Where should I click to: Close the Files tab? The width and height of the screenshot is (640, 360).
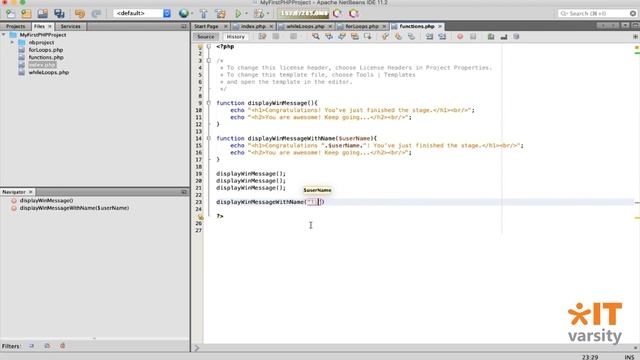point(50,26)
